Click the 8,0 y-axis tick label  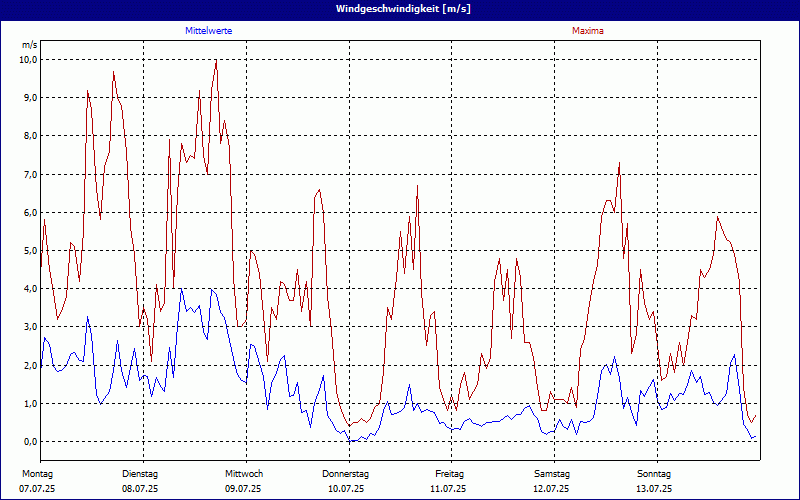(x=30, y=136)
